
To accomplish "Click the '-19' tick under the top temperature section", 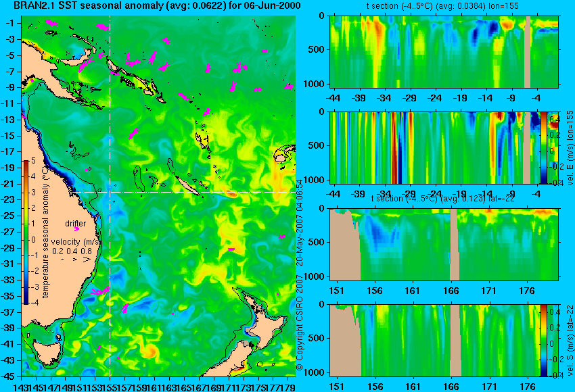I will (x=460, y=98).
